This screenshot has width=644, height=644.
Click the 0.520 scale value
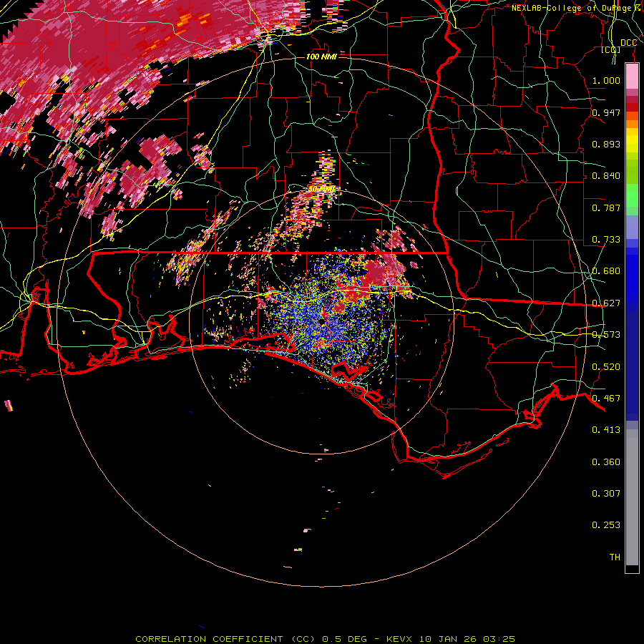click(x=606, y=367)
